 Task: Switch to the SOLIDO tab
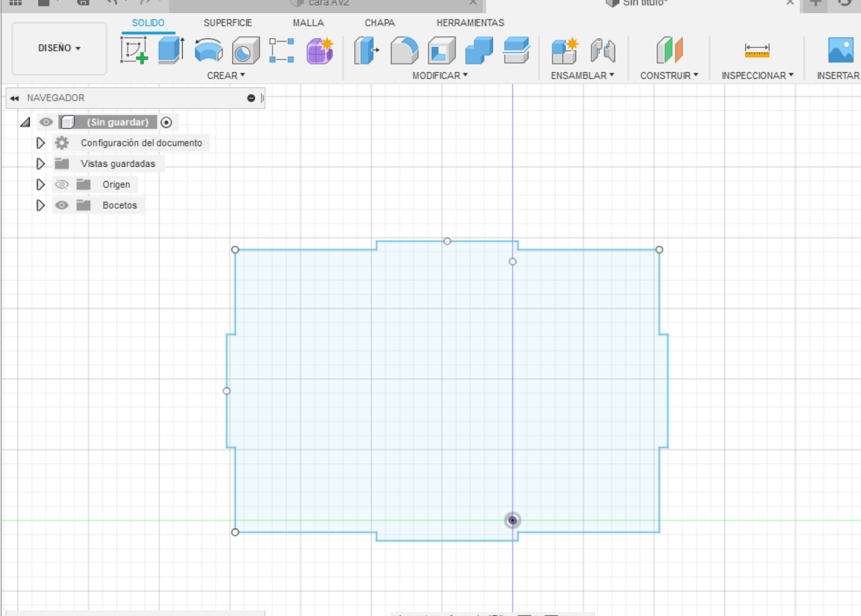(x=148, y=23)
